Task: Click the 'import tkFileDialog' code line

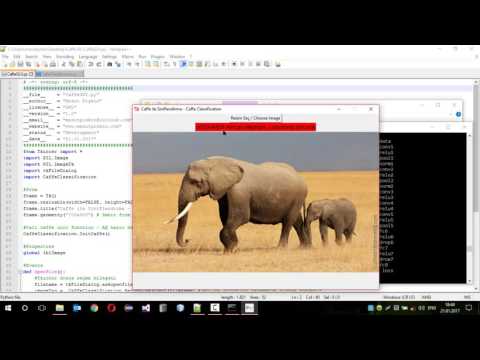Action: click(x=50, y=171)
